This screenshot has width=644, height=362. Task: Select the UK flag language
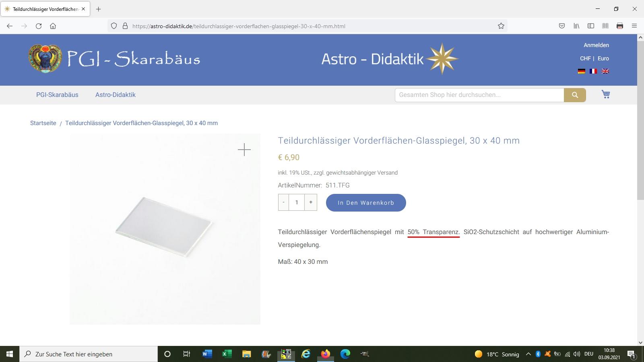coord(605,71)
